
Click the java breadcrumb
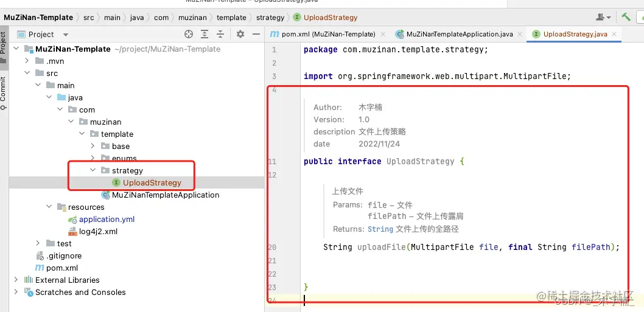(137, 18)
